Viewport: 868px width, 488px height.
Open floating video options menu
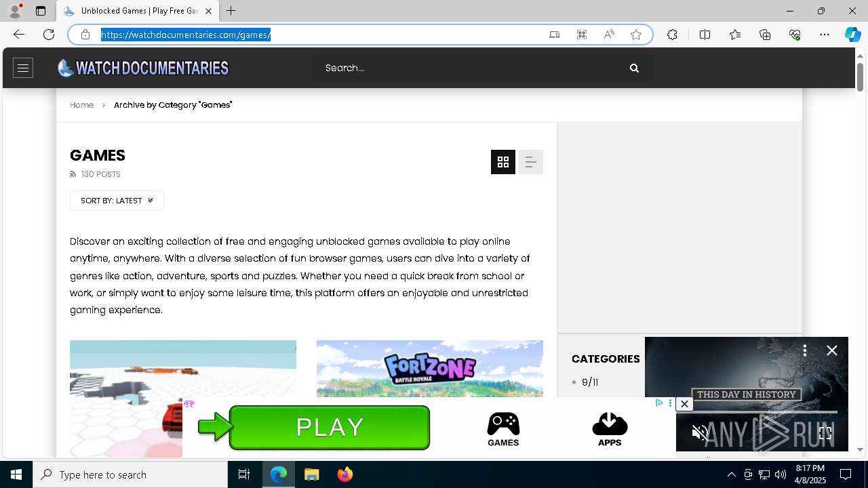[x=805, y=350]
